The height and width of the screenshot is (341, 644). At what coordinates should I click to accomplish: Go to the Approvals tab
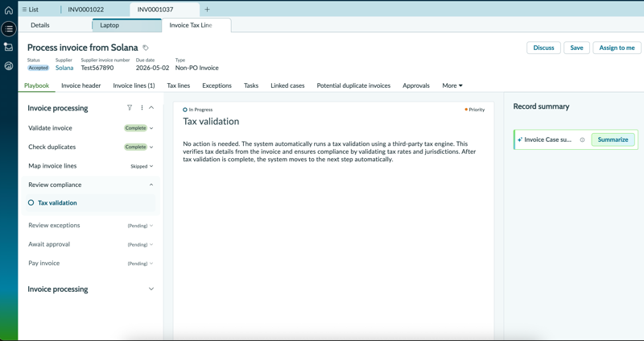click(416, 85)
